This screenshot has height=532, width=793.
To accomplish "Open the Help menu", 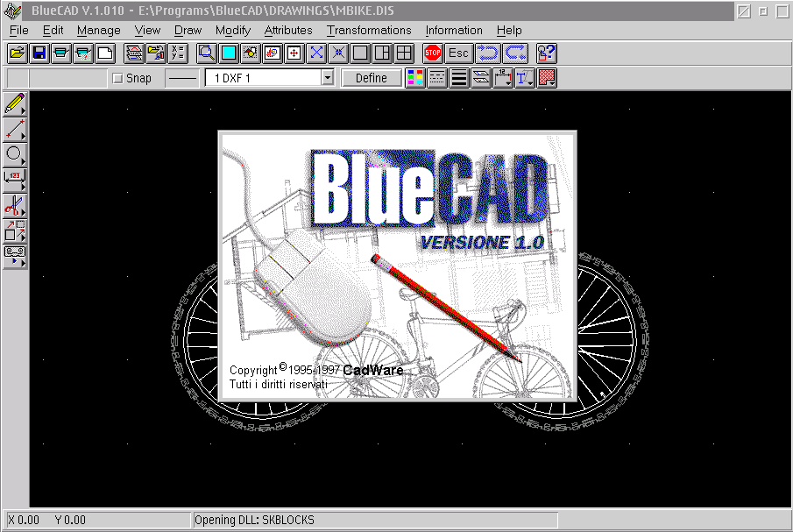I will [x=509, y=31].
